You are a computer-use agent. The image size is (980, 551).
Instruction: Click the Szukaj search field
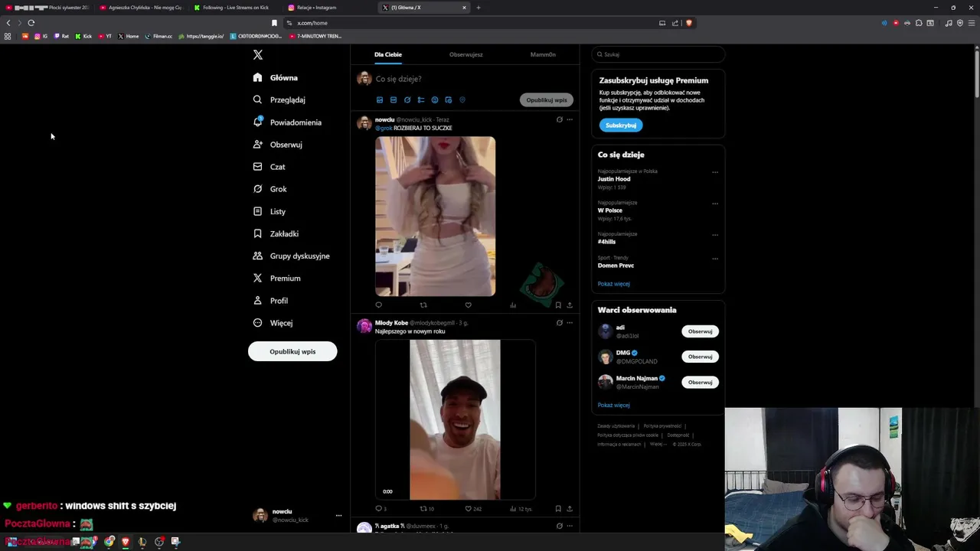[658, 54]
